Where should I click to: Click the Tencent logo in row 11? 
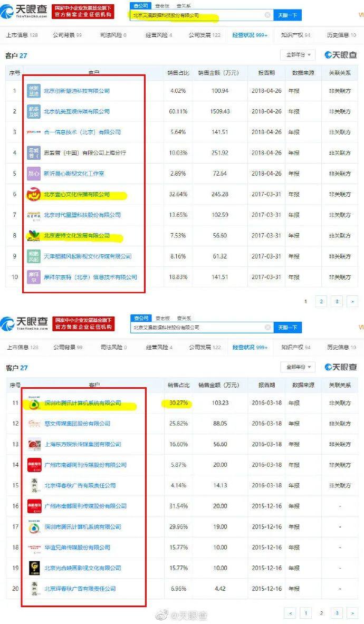click(34, 404)
